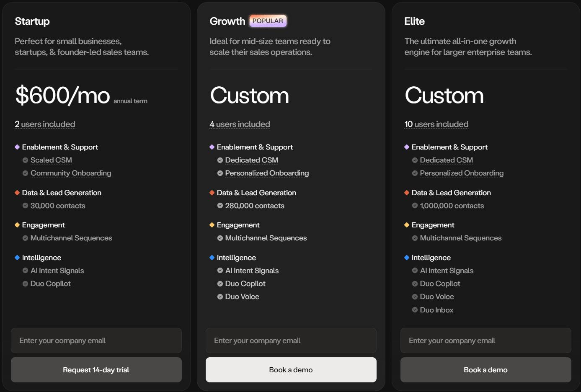Click the orange diamond icon for Data & Lead Generation
The width and height of the screenshot is (581, 392).
pyautogui.click(x=17, y=192)
